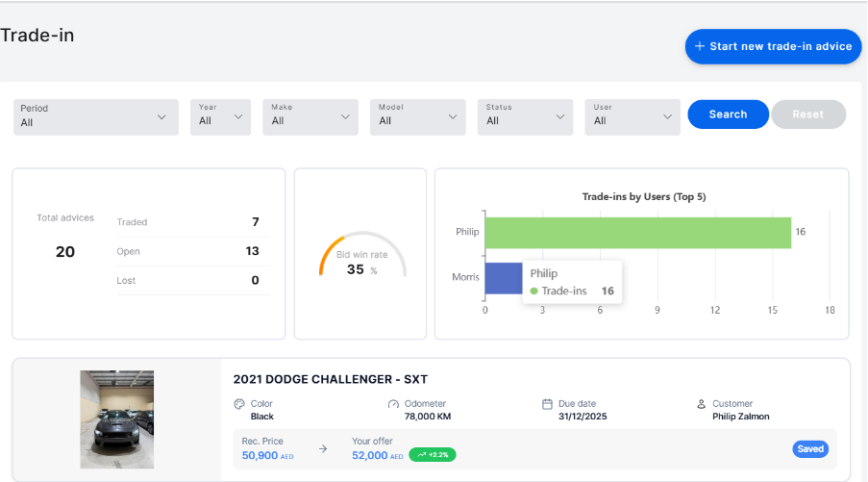Click the blue Saved status badge
Viewport: 868px width, 482px height.
click(x=809, y=448)
